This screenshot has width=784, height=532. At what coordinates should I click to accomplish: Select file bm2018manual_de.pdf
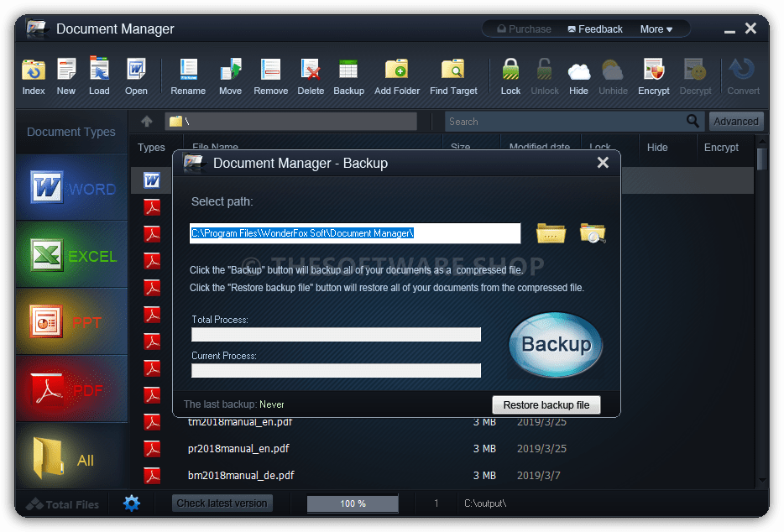[241, 475]
